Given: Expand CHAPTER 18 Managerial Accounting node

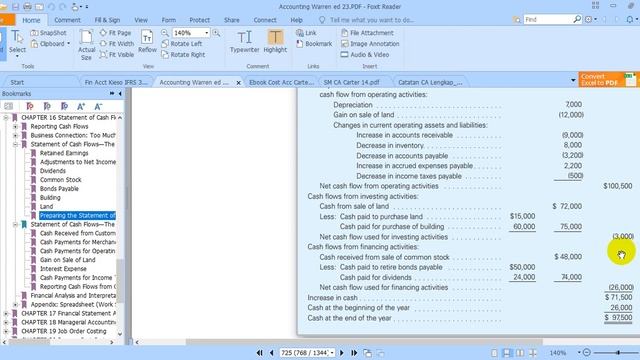Looking at the screenshot, I should 6,322.
